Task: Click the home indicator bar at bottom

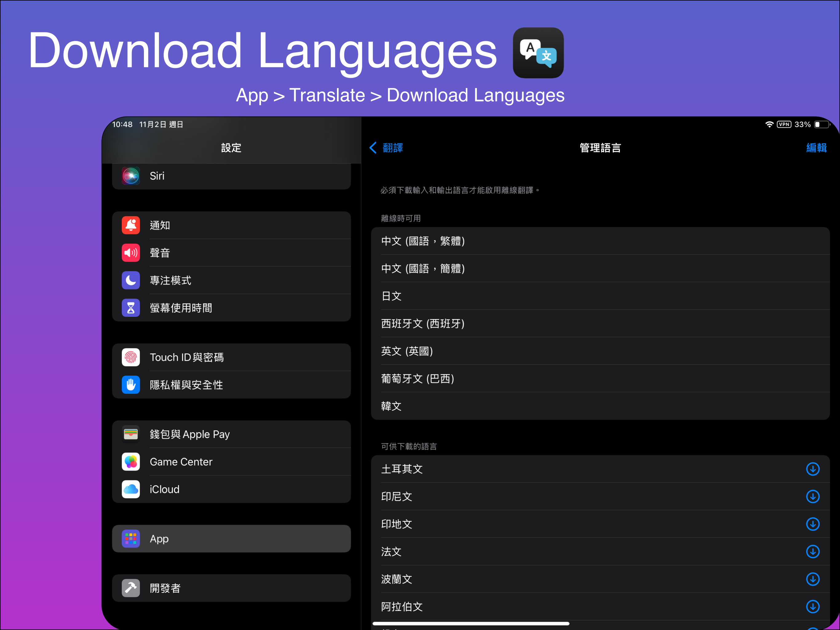Action: click(471, 624)
